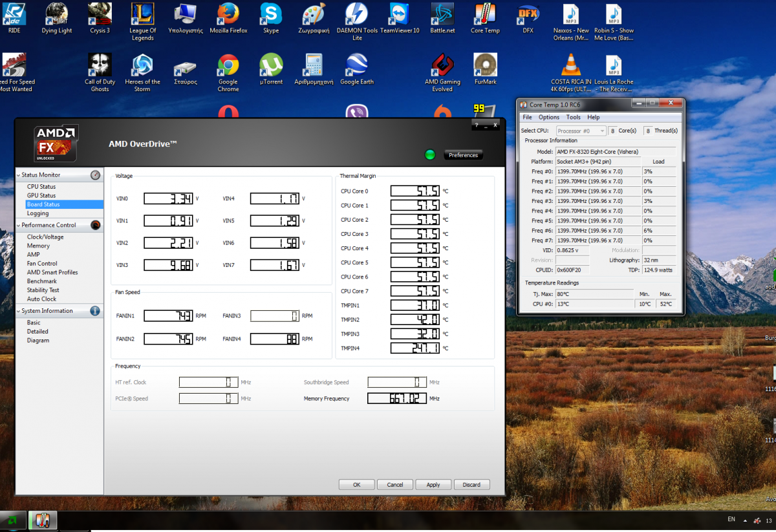Click the Preferences button in OverDrive

coord(463,155)
